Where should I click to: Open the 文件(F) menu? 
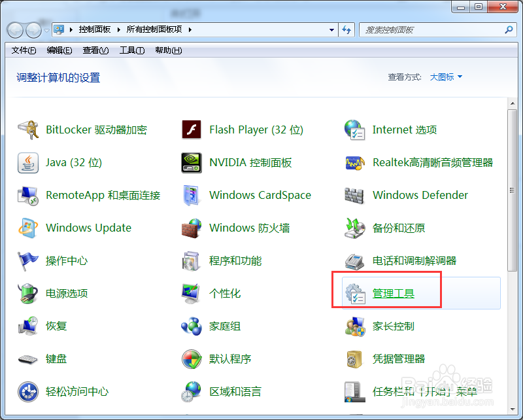coord(24,50)
